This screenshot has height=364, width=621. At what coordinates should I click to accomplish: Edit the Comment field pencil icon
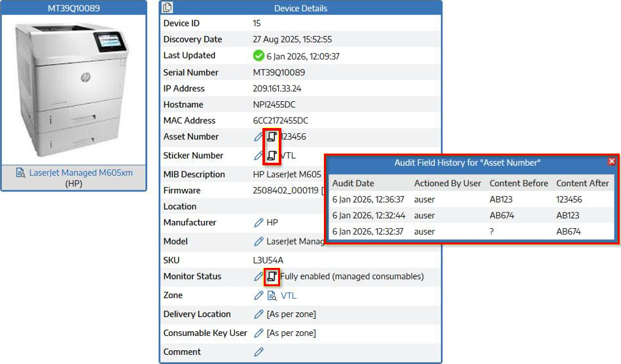258,352
